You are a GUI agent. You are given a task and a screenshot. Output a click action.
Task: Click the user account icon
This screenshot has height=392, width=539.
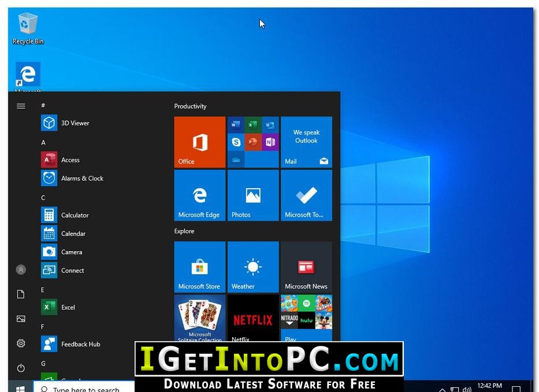[21, 270]
